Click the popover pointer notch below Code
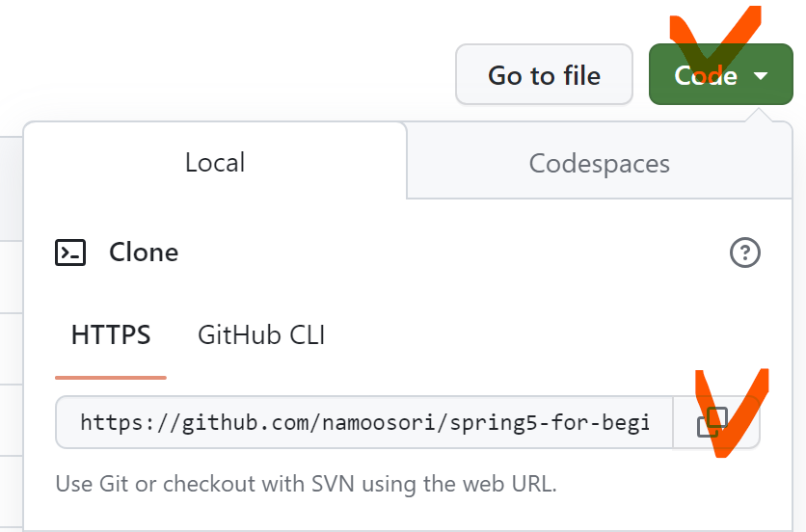This screenshot has height=532, width=806. click(758, 115)
